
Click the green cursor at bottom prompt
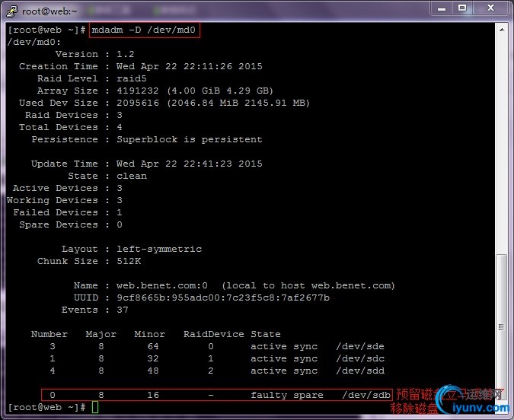pyautogui.click(x=95, y=407)
